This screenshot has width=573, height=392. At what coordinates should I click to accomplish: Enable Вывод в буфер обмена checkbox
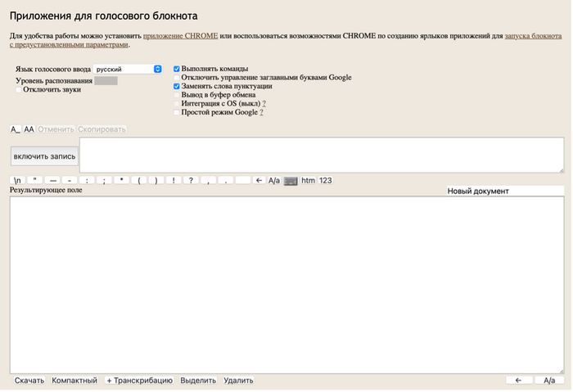pyautogui.click(x=177, y=95)
